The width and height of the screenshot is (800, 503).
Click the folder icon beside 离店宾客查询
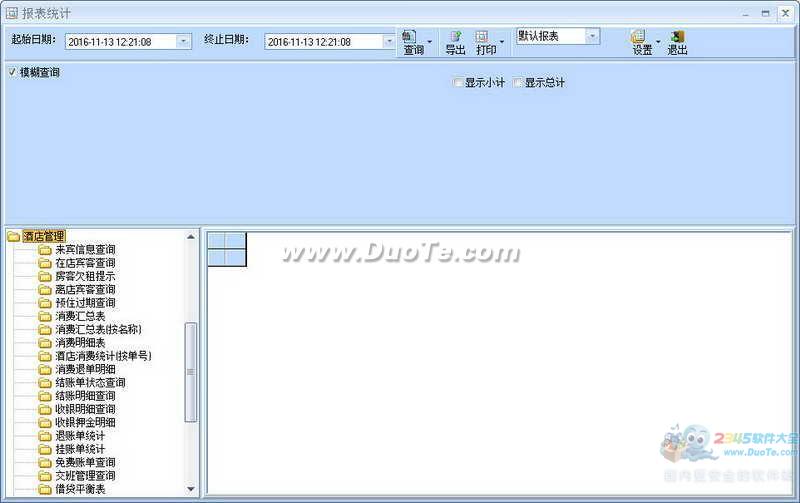click(x=45, y=289)
